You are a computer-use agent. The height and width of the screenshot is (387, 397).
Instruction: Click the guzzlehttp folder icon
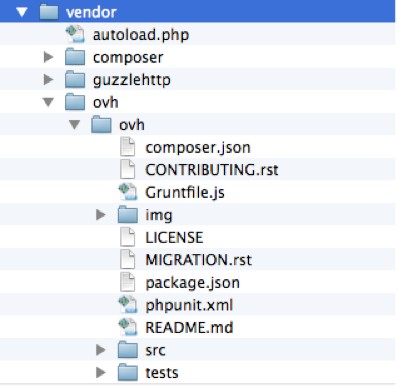coord(75,80)
